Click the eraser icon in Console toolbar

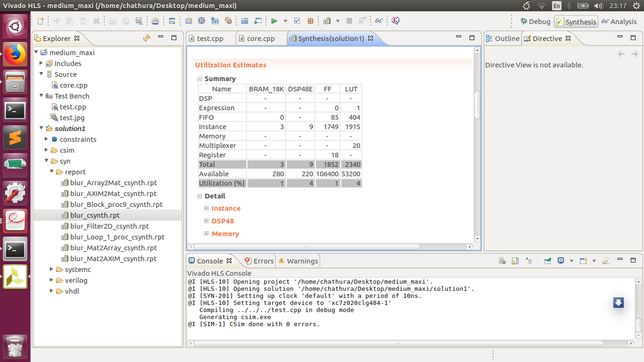pyautogui.click(x=606, y=261)
